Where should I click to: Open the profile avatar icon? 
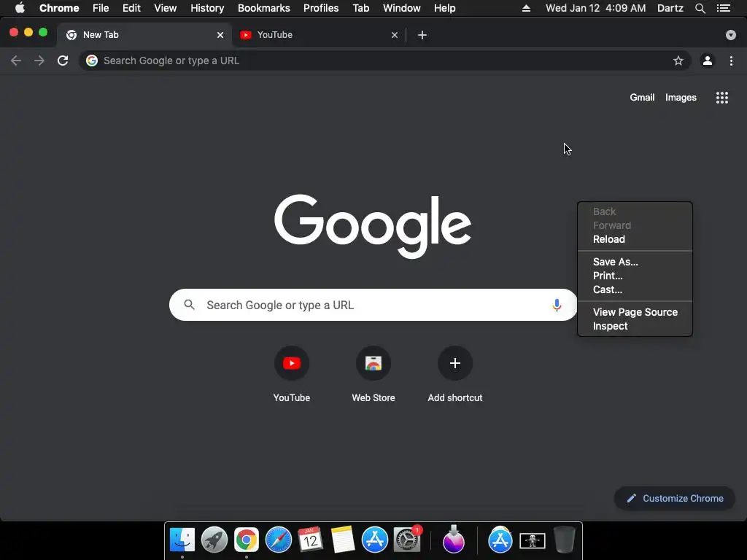708,61
